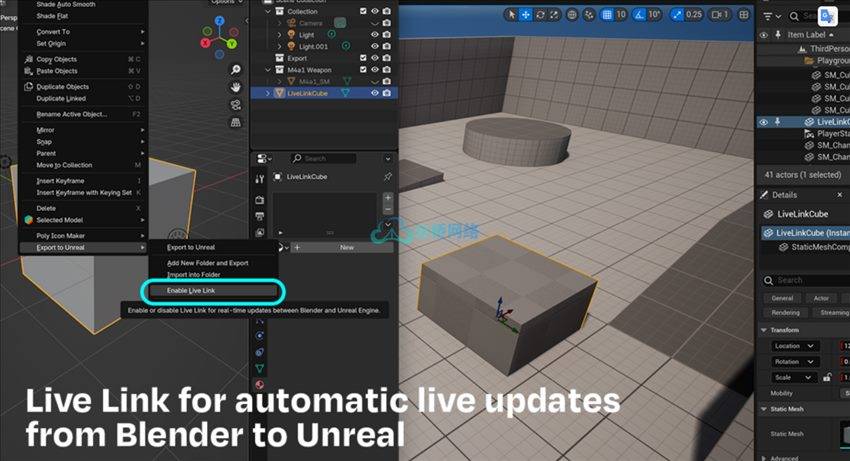Open the properties options dropdown arrow beside search
Viewport: 850px width, 461px height.
click(x=388, y=159)
